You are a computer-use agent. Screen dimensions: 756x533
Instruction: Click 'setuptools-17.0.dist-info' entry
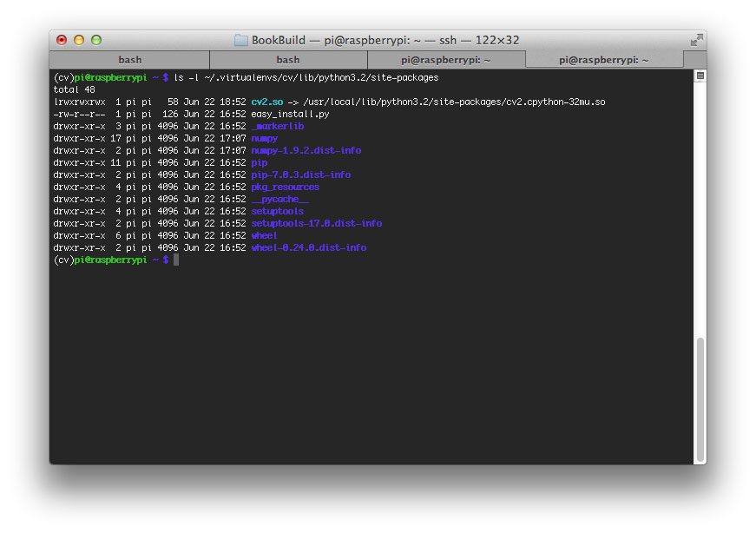tap(317, 223)
